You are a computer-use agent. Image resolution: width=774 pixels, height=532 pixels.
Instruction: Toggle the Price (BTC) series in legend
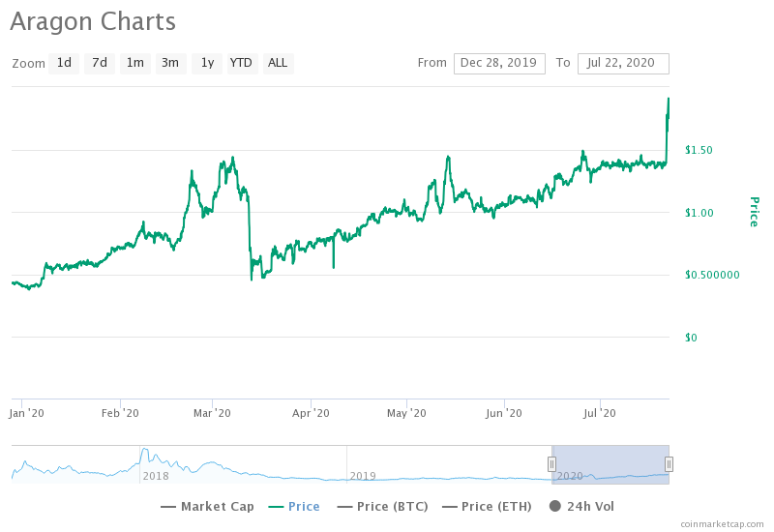point(382,506)
